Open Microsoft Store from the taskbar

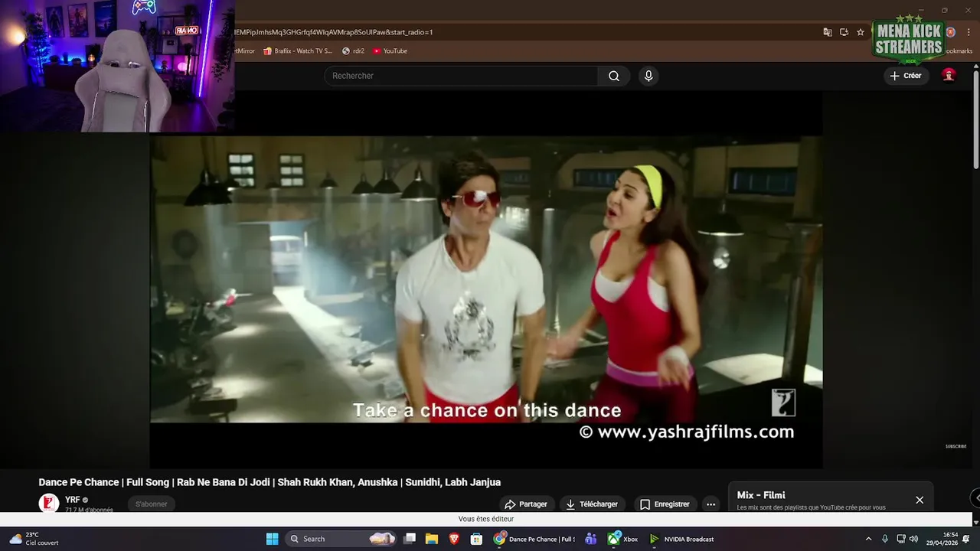[x=476, y=539]
